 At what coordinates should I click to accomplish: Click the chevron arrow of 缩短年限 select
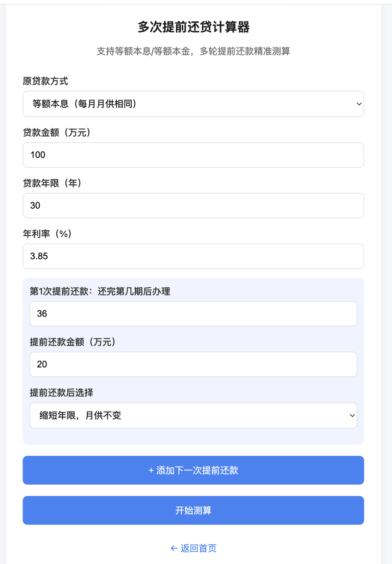point(352,416)
